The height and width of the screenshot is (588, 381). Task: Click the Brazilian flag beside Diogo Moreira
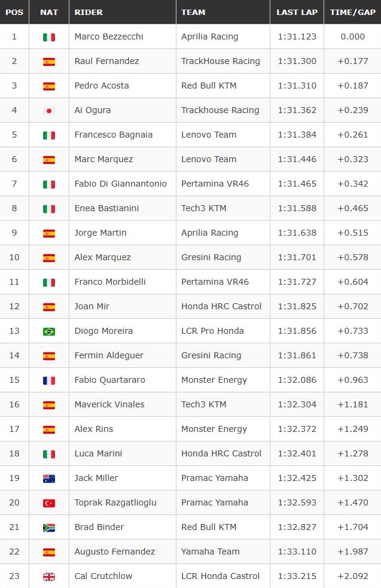pos(49,331)
